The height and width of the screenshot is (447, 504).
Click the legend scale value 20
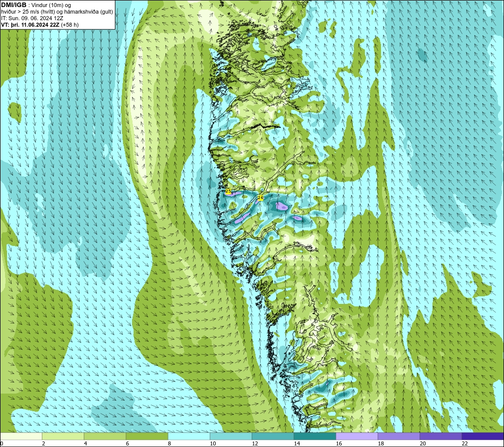(423, 443)
